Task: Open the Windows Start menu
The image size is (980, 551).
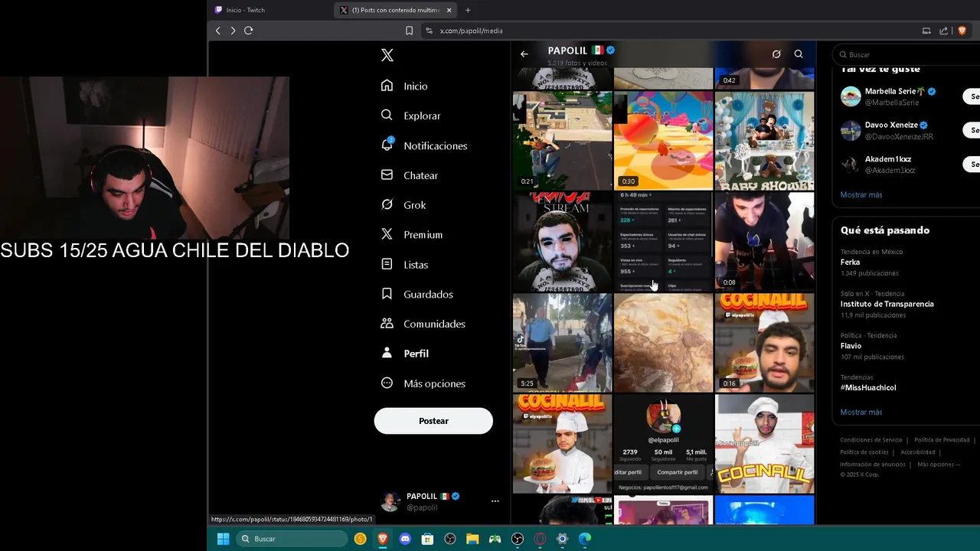Action: (223, 539)
